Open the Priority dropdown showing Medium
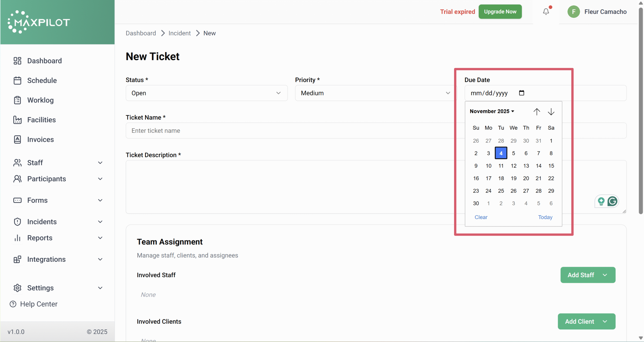 pos(375,93)
